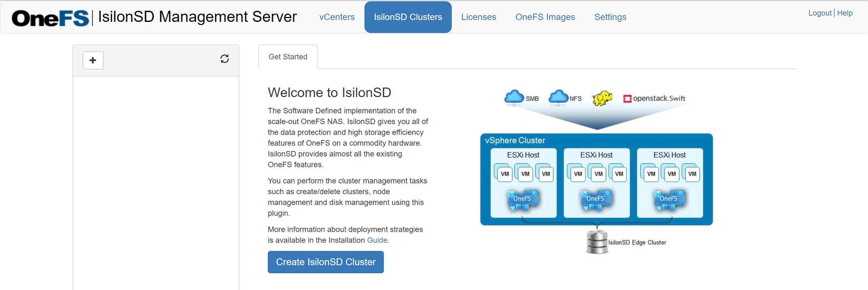Select the IsilonSD Clusters tab
The width and height of the screenshot is (868, 290).
pyautogui.click(x=408, y=17)
